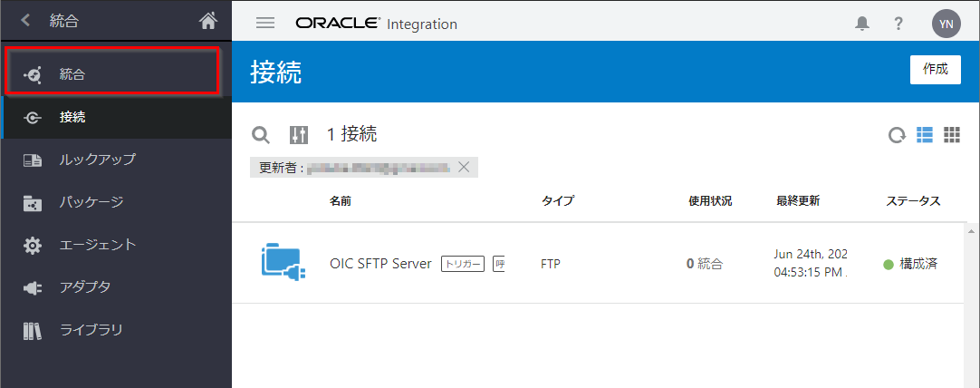Open the hamburger navigation menu
This screenshot has width=980, height=388.
[265, 24]
